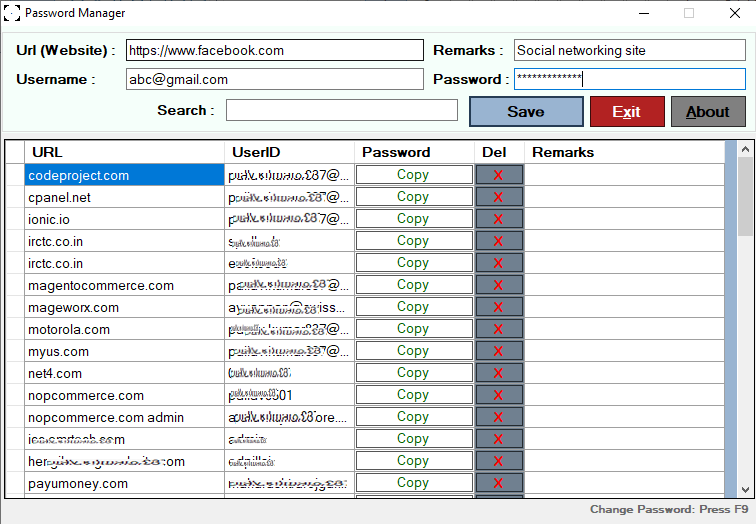Click the Password column header
This screenshot has width=756, height=524.
tap(414, 152)
